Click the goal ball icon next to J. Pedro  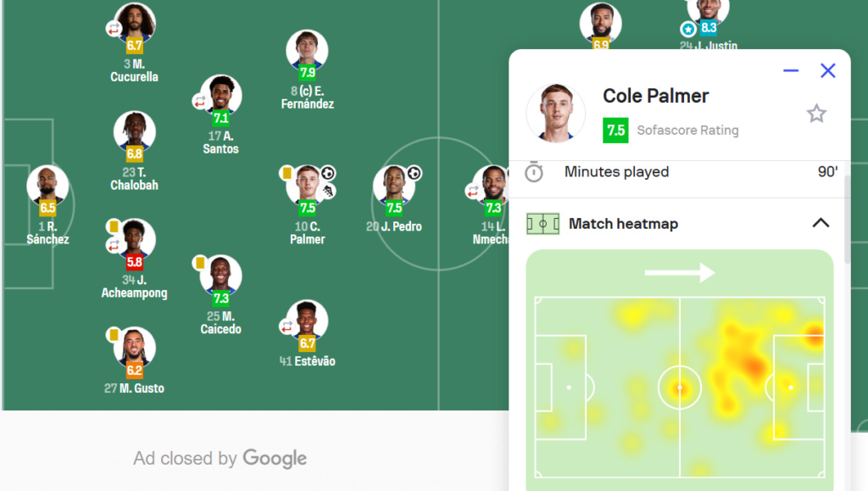click(x=414, y=173)
